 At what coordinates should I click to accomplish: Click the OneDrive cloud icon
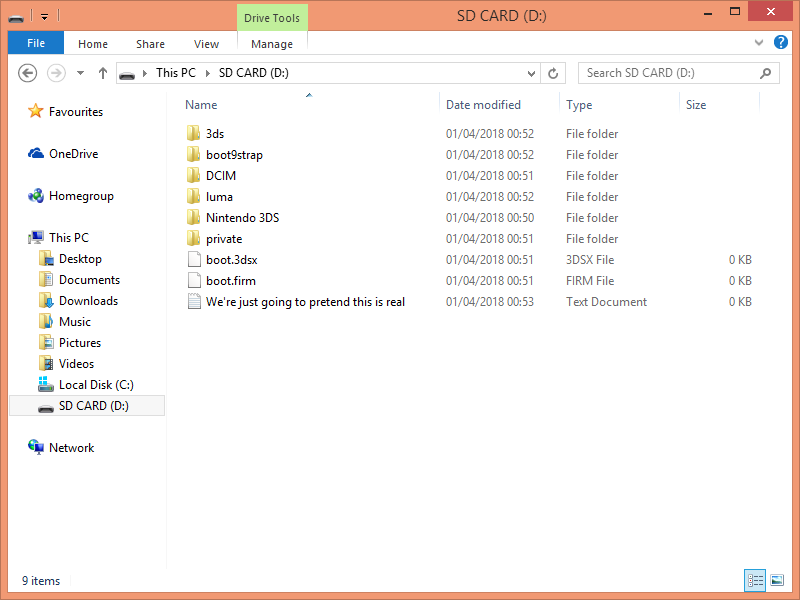36,154
